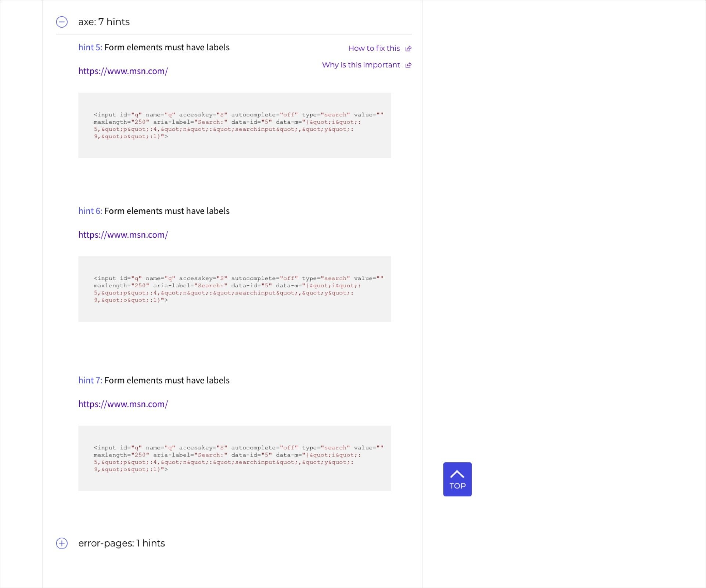Click the code snippet under hint 6
The height and width of the screenshot is (588, 706).
point(235,289)
